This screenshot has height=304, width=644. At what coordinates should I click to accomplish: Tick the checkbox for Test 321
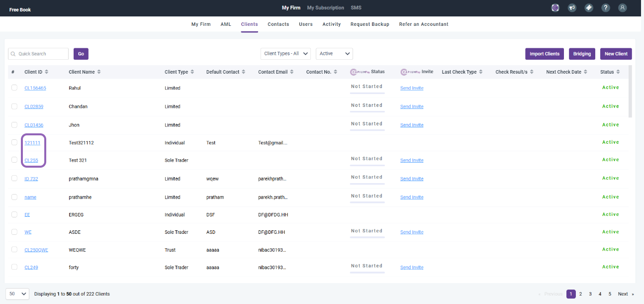click(x=14, y=160)
